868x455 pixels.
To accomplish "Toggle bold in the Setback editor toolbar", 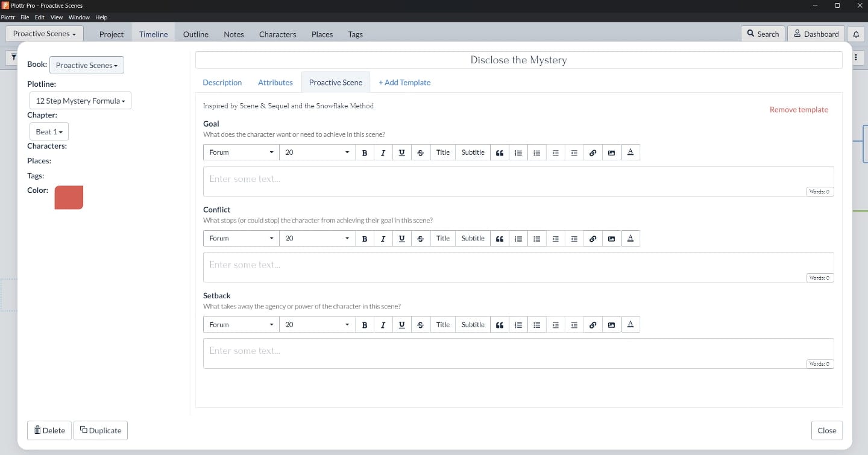I will tap(365, 325).
